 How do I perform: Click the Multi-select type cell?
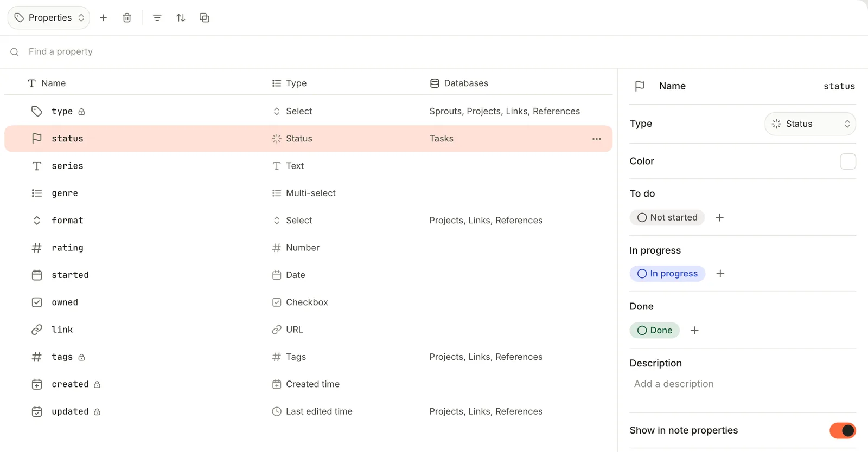coord(304,193)
